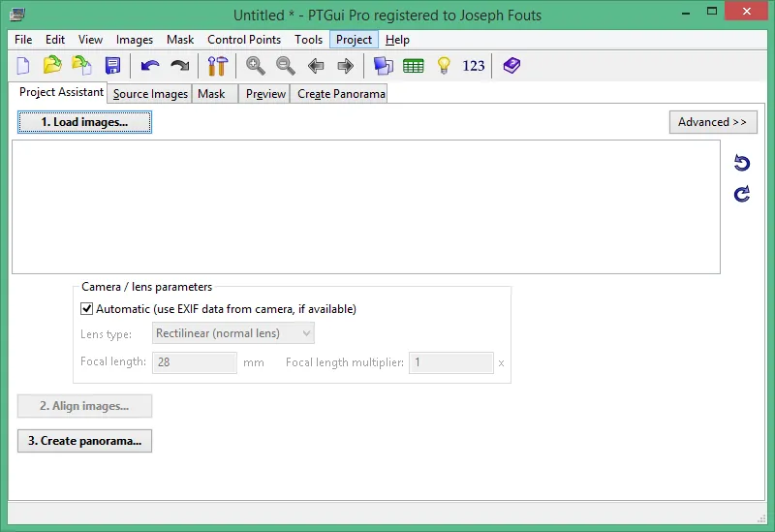The width and height of the screenshot is (775, 532).
Task: Click the New project icon
Action: point(23,65)
